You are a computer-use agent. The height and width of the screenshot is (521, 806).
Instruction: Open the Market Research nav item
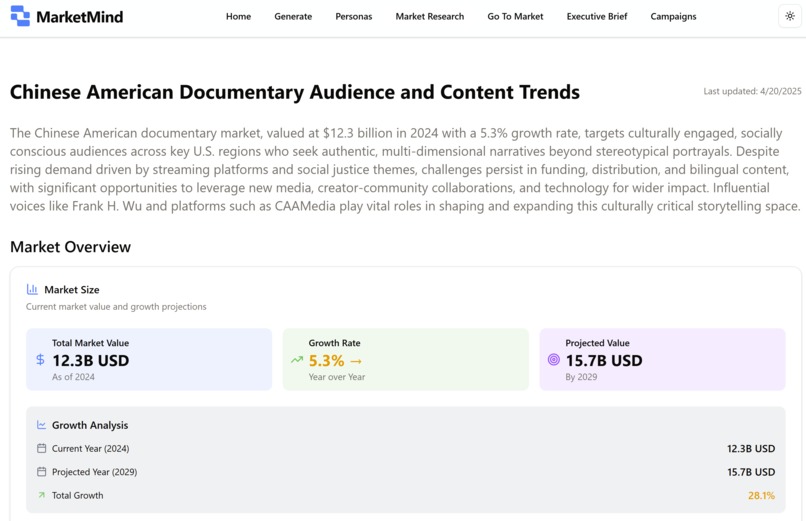430,16
